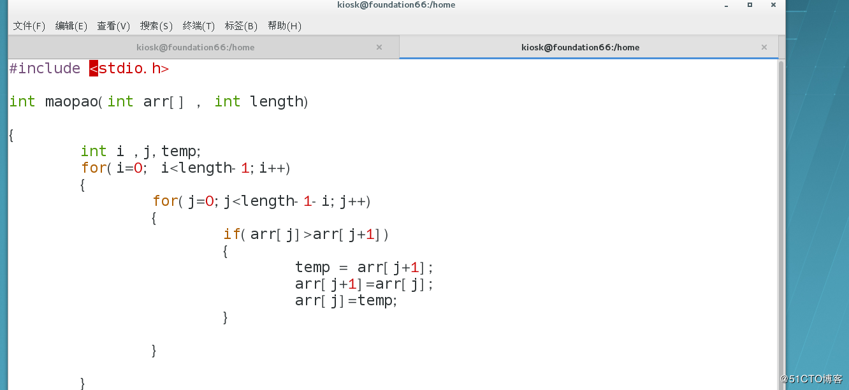Close the first terminal tab

(379, 47)
